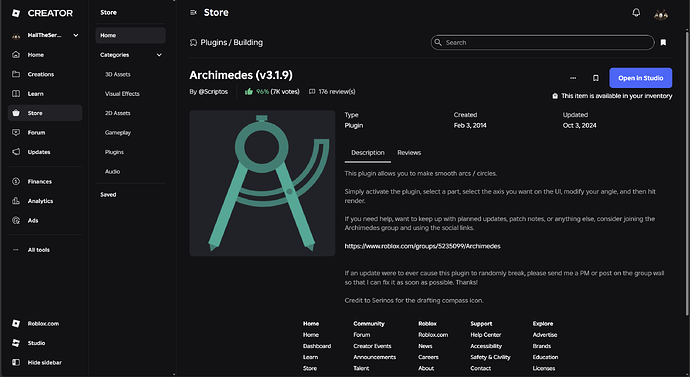Open the Home icon in left sidebar
Screen dimensions: 690x377
[x=16, y=55]
